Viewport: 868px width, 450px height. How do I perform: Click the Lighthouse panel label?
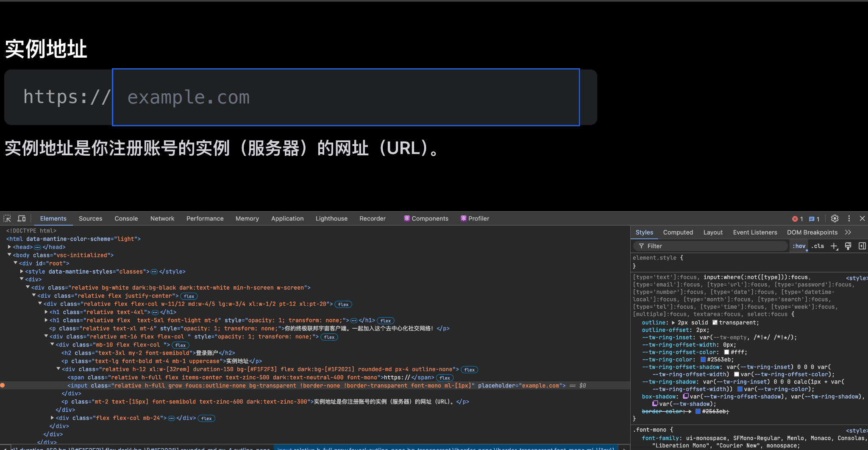331,218
